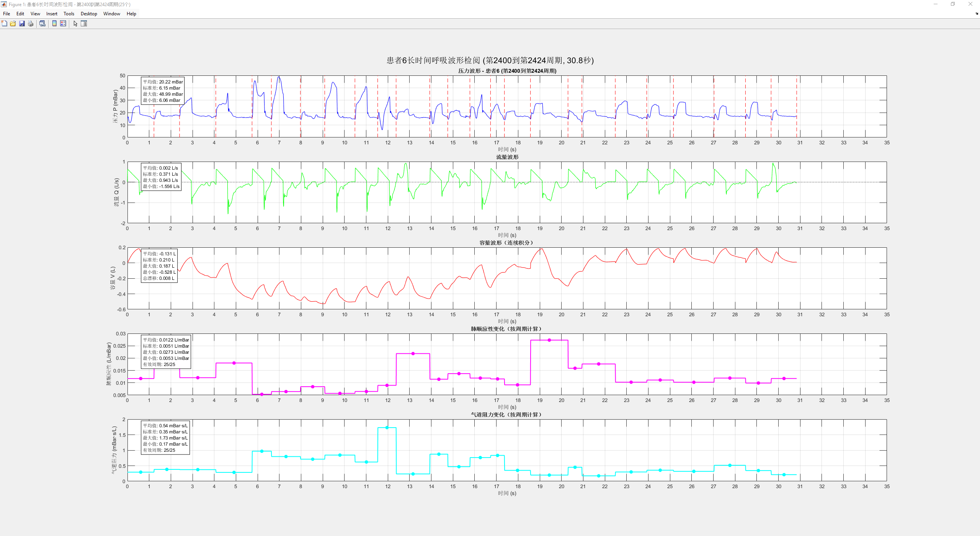980x536 pixels.
Task: Select the Edit Plot arrow tool
Action: [75, 24]
